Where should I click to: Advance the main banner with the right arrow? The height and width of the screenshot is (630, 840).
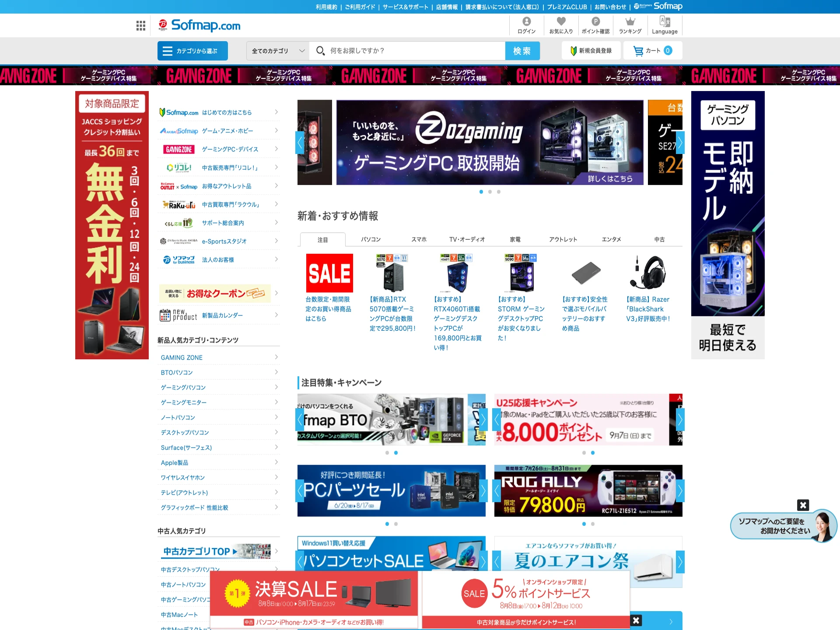point(680,142)
